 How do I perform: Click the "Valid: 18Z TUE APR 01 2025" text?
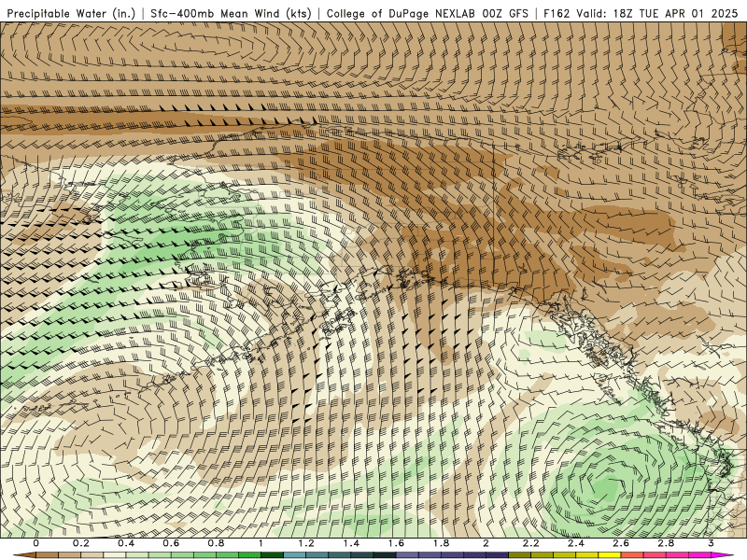click(x=657, y=13)
